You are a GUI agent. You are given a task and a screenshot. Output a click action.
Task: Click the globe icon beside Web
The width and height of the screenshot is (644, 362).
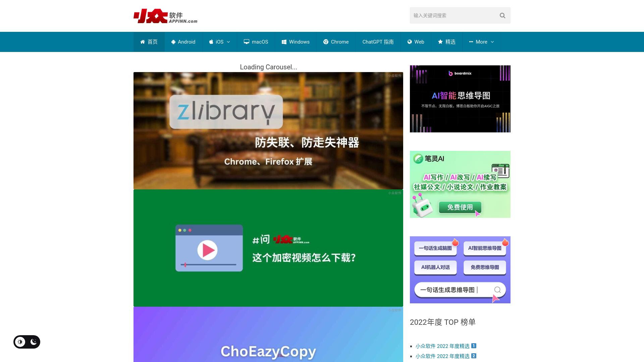click(x=410, y=42)
